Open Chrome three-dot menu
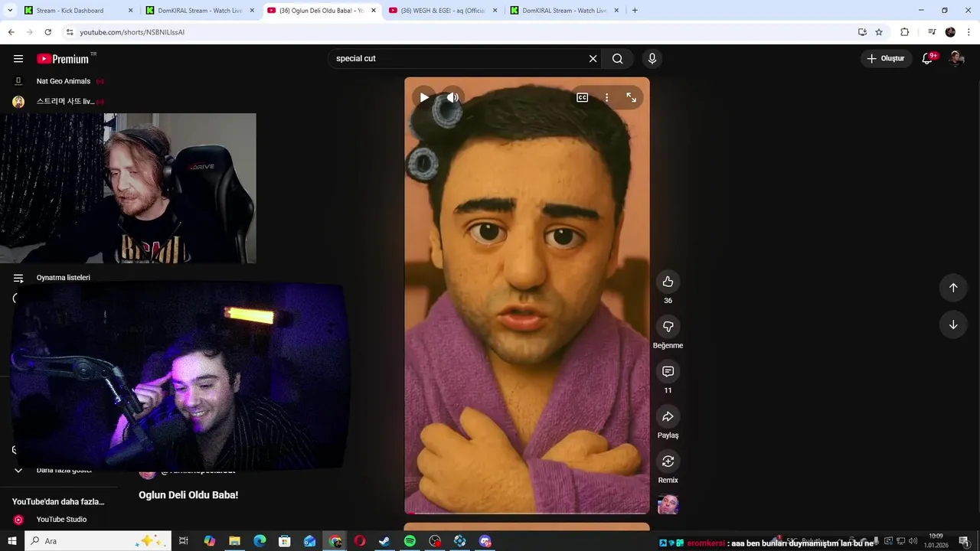Image resolution: width=980 pixels, height=551 pixels. [969, 32]
